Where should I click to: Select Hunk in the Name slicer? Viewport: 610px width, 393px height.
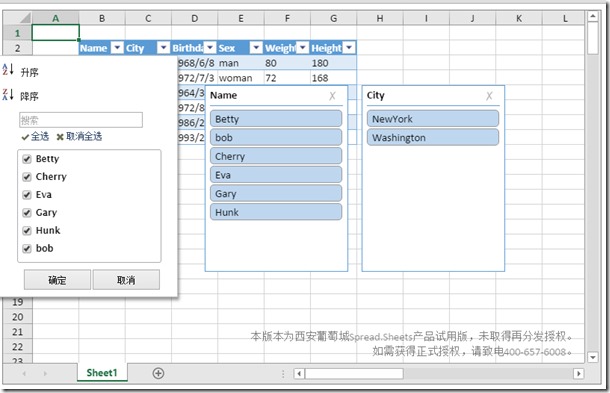pos(276,212)
